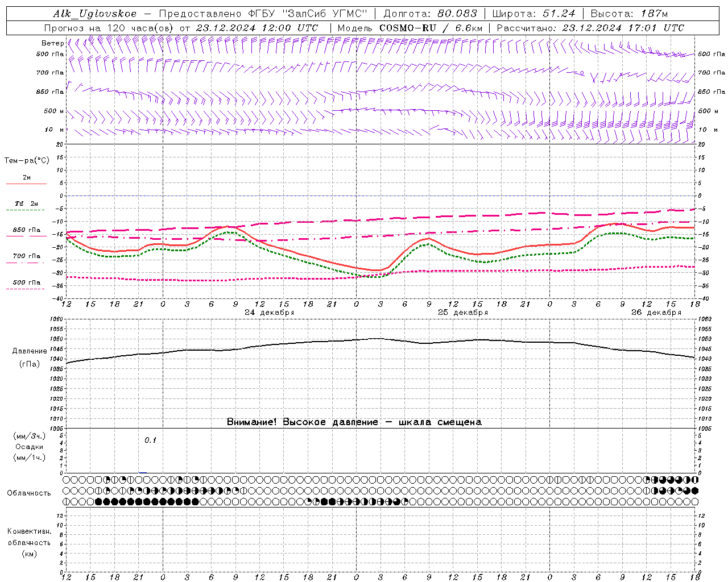Click the '25 декабря' date label

pos(463,313)
